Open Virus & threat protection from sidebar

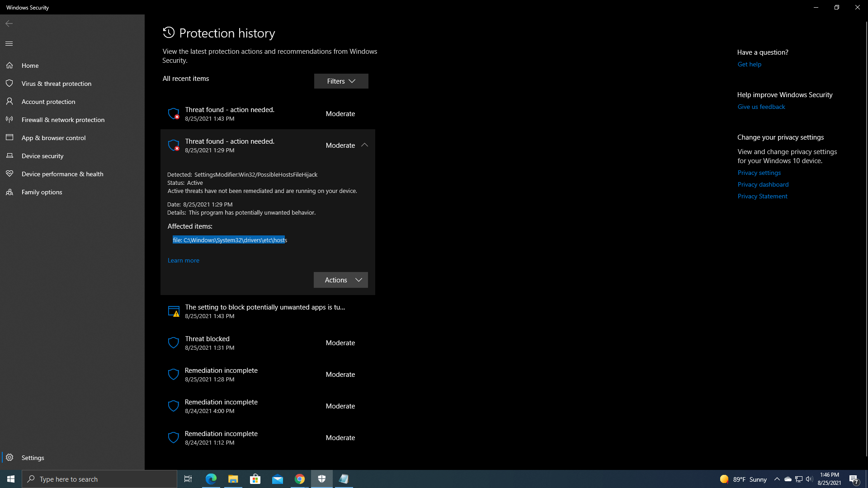point(56,84)
